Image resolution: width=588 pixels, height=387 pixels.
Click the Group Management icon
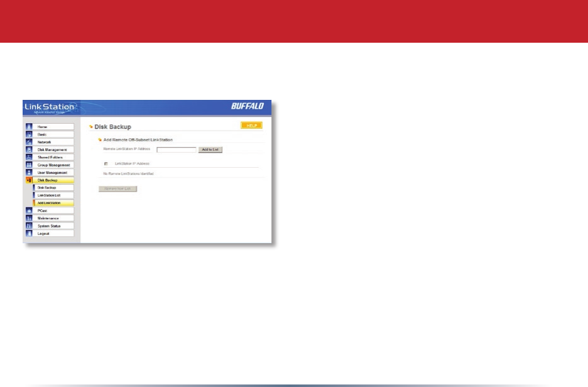coord(29,165)
